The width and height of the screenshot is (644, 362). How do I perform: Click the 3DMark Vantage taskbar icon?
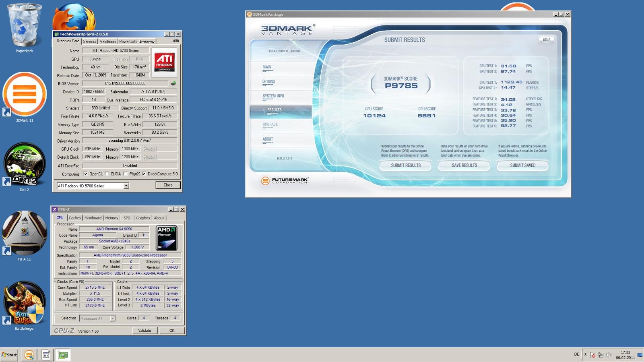[29, 355]
